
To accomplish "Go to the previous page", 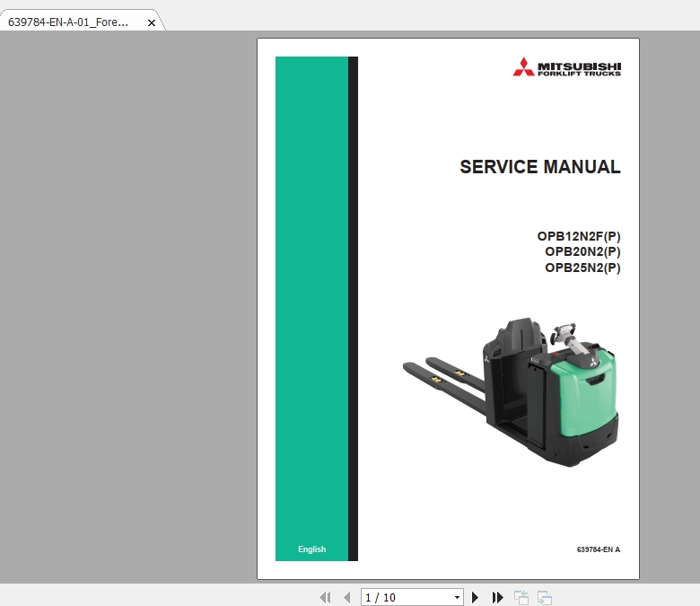I will click(x=347, y=598).
